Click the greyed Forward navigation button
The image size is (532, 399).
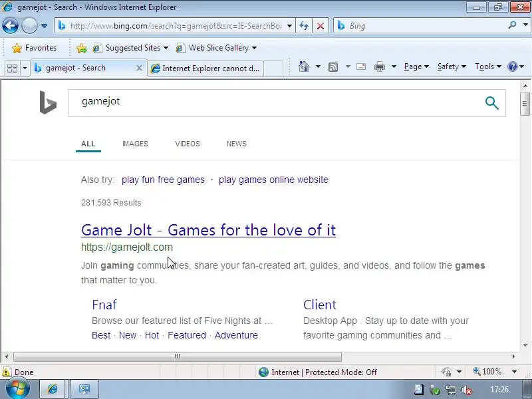29,25
